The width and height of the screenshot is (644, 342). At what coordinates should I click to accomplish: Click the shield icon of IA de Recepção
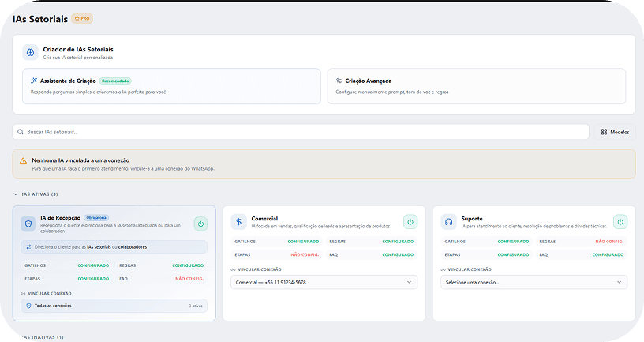pos(28,224)
